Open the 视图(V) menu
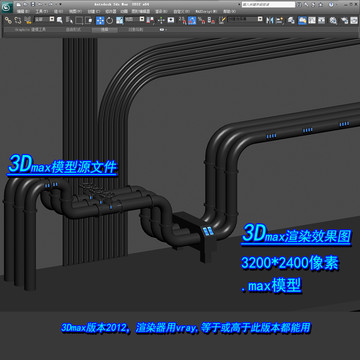Viewport: 360px width, 360px height. click(x=75, y=12)
